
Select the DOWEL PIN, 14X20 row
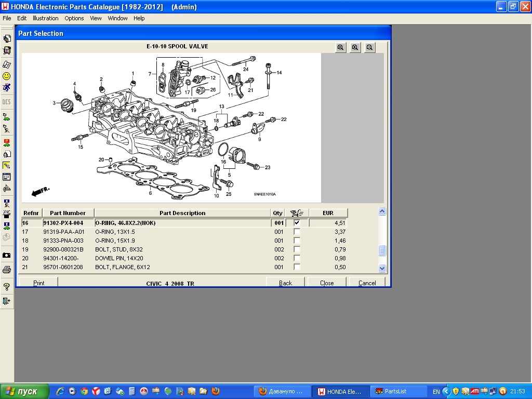point(184,258)
